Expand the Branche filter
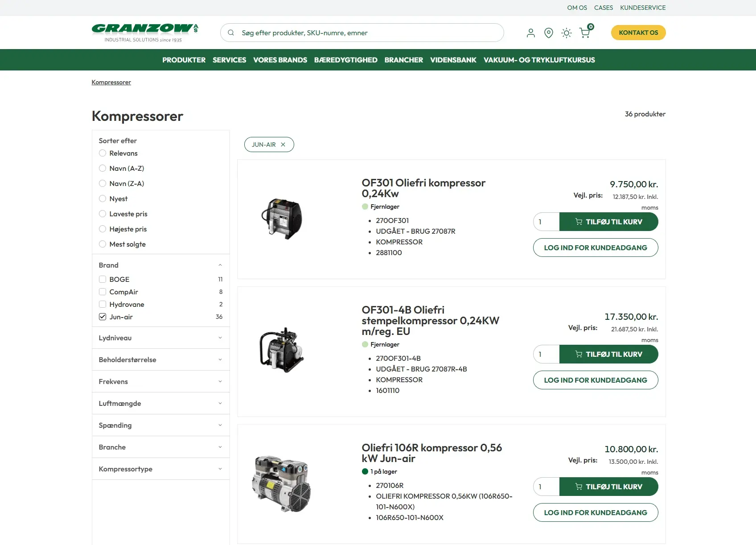The image size is (756, 545). [160, 447]
